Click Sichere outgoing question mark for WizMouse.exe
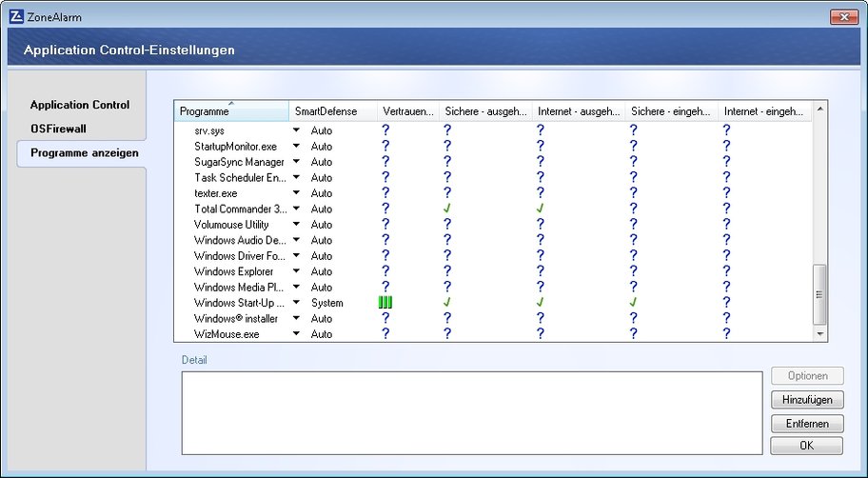 446,333
